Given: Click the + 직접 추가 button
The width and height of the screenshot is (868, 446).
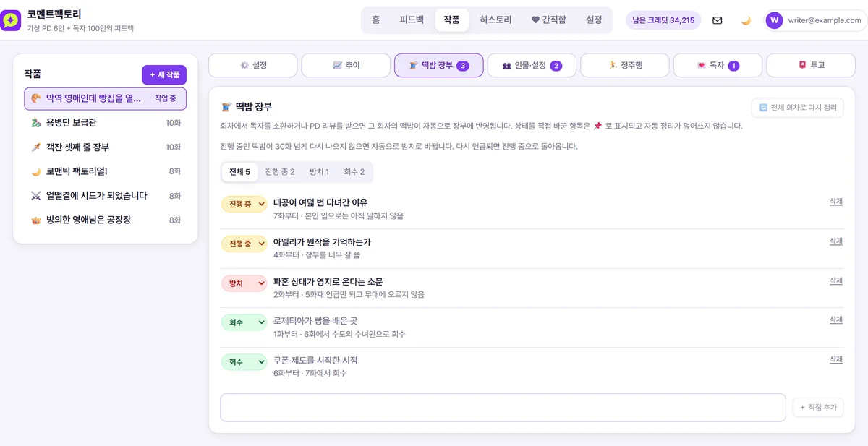Looking at the screenshot, I should (x=818, y=408).
